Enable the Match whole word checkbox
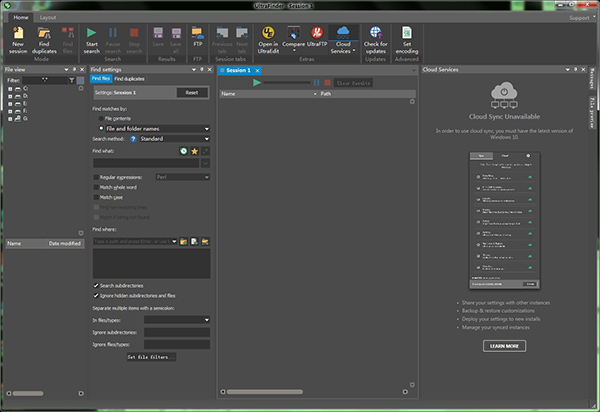The width and height of the screenshot is (600, 412). click(96, 187)
